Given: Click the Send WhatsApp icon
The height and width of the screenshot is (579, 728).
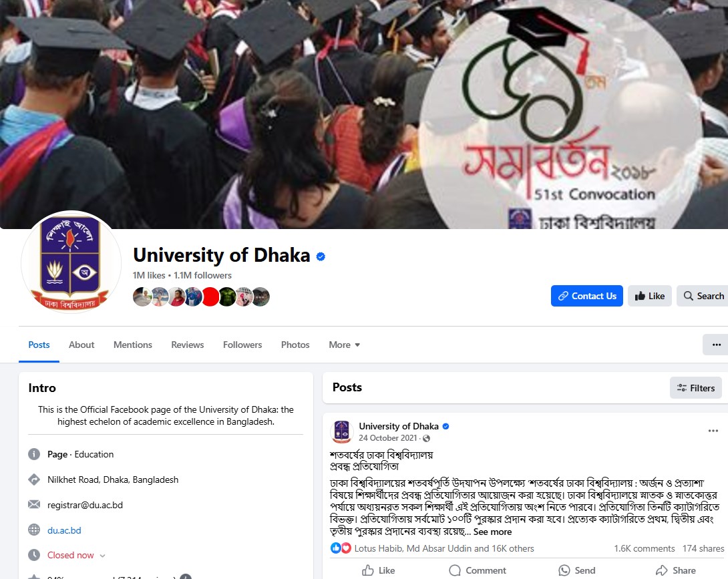Looking at the screenshot, I should coord(564,570).
